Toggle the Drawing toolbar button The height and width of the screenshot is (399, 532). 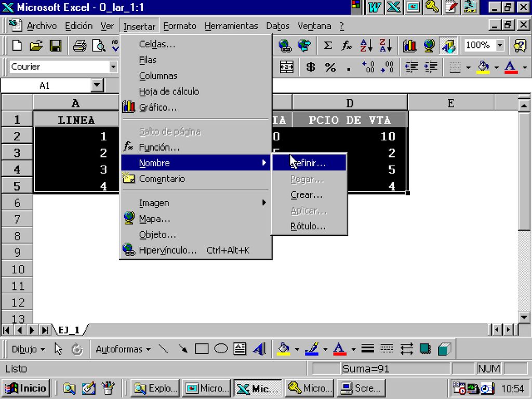pyautogui.click(x=448, y=46)
